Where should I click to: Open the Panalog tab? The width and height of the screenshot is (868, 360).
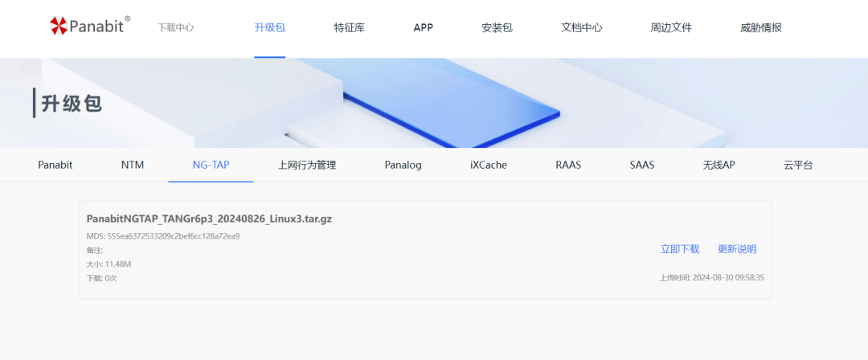click(x=403, y=165)
